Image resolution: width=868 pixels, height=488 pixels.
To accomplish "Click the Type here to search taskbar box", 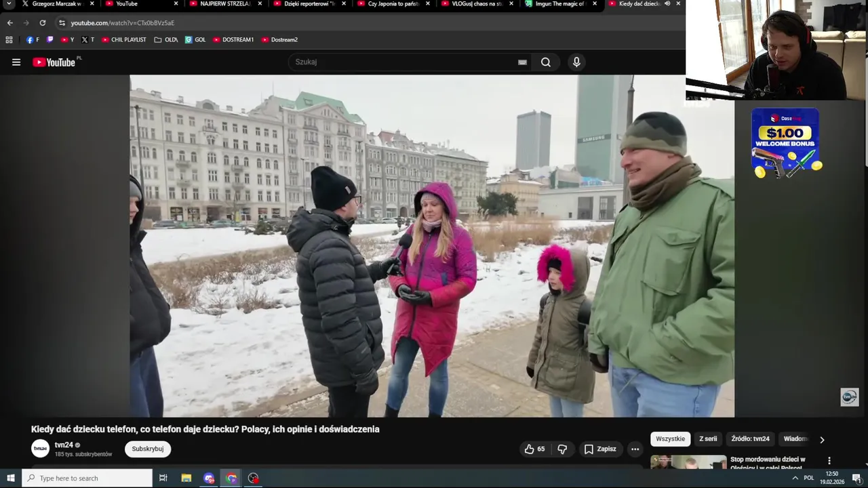I will click(x=87, y=478).
